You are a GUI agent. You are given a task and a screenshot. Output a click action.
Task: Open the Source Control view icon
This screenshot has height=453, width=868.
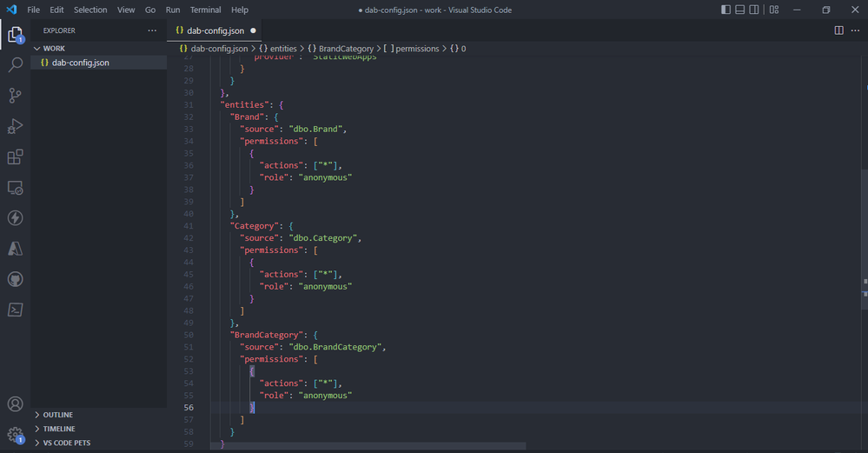click(15, 96)
